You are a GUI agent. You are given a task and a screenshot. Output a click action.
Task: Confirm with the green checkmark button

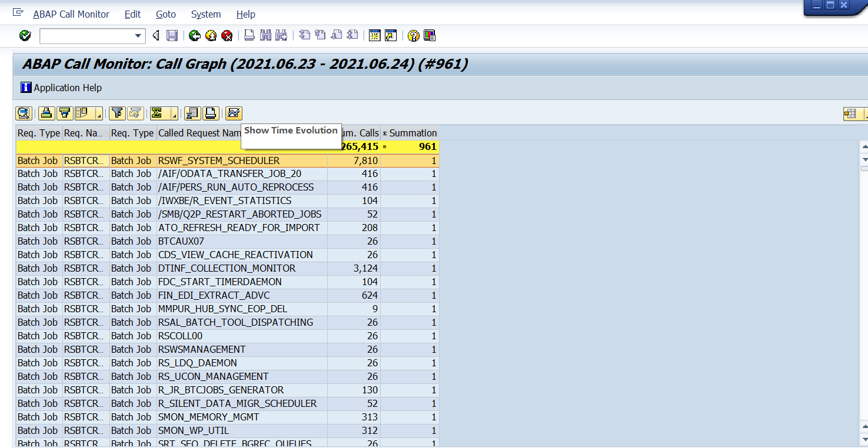point(25,35)
